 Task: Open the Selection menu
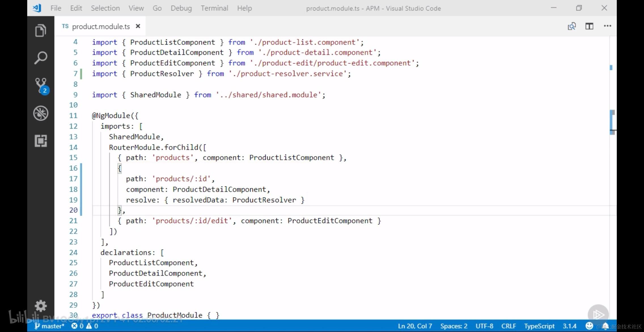tap(105, 8)
